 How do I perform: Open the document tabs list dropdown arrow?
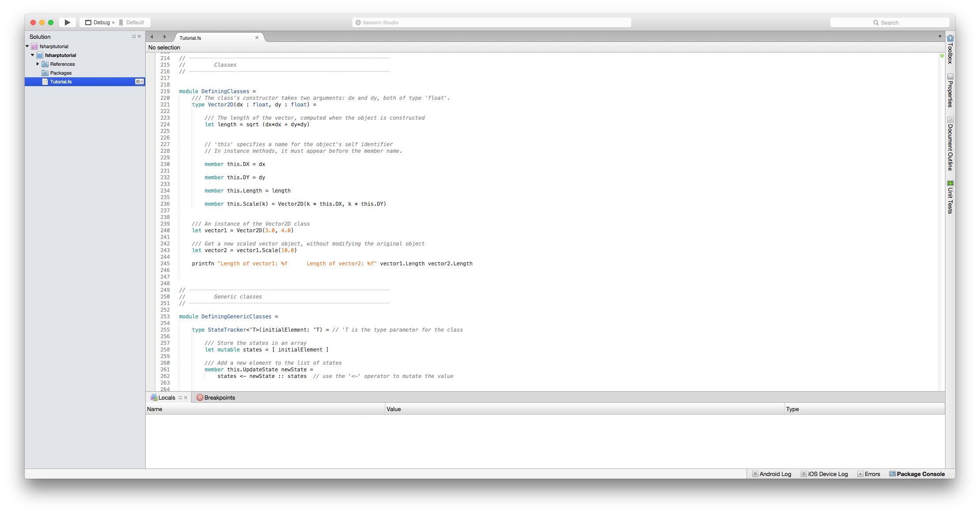[940, 37]
